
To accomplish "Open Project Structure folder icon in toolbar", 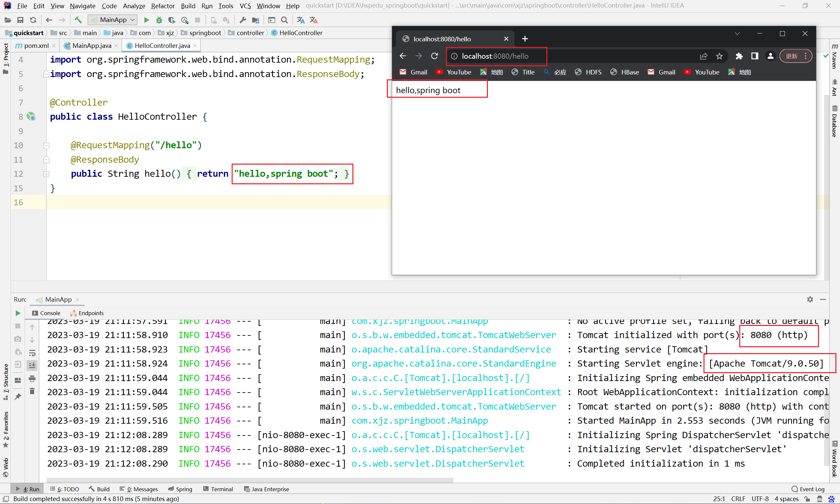I will 256,20.
